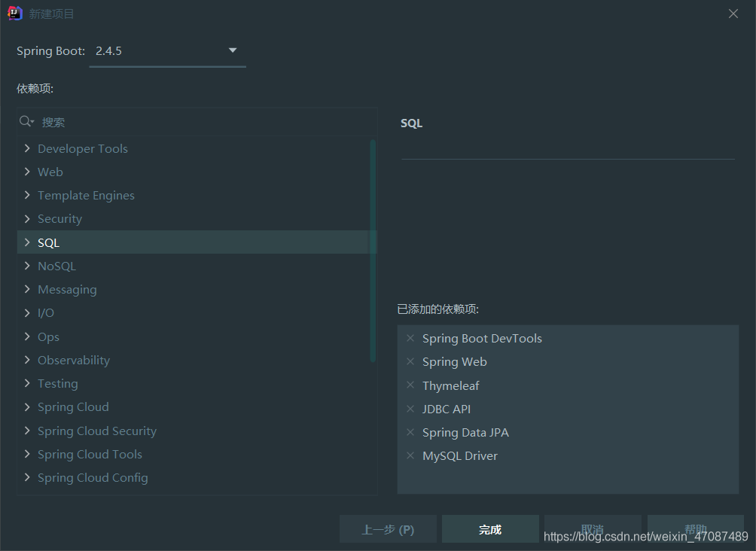The width and height of the screenshot is (756, 551).
Task: Click the search magnifier icon
Action: 26,121
